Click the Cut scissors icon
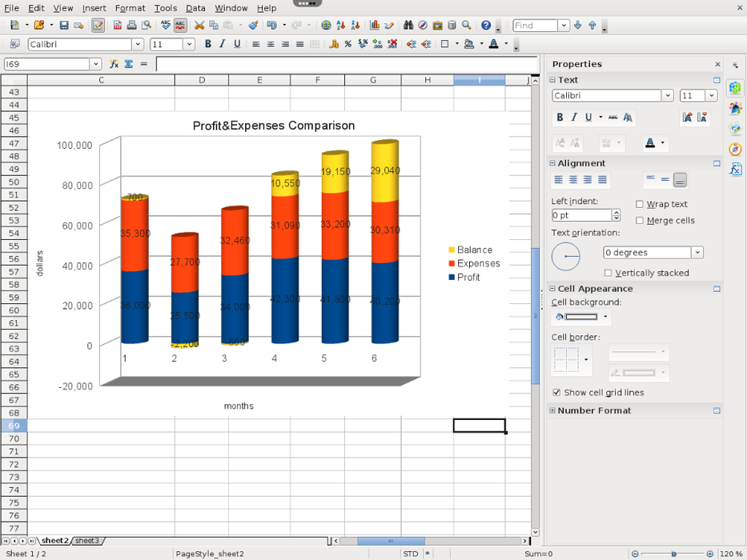This screenshot has height=560, width=747. (199, 26)
